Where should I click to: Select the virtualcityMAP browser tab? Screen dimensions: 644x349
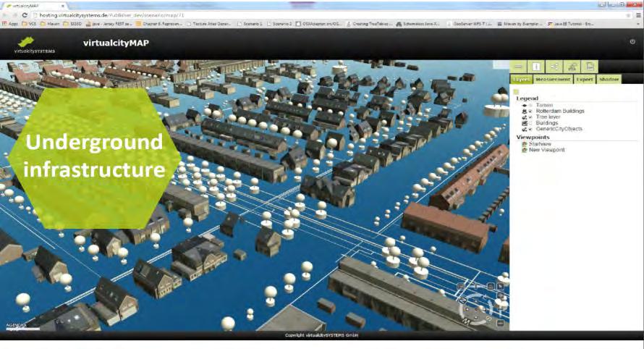click(x=34, y=6)
